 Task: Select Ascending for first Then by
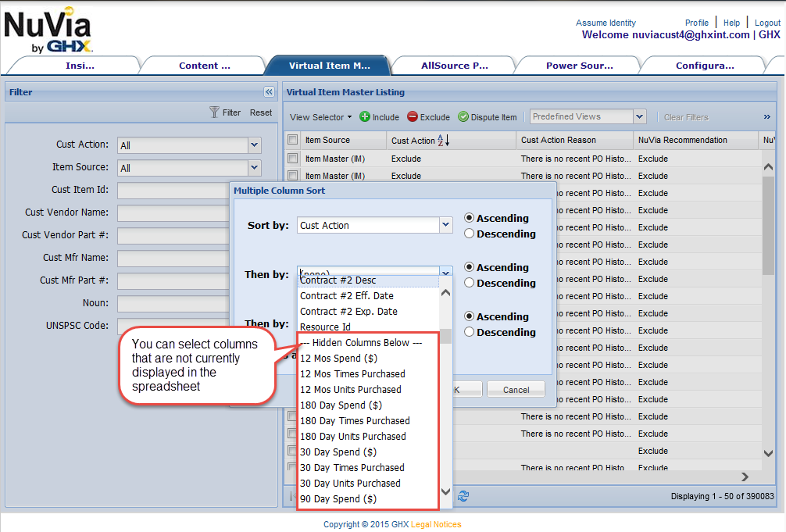coord(470,266)
